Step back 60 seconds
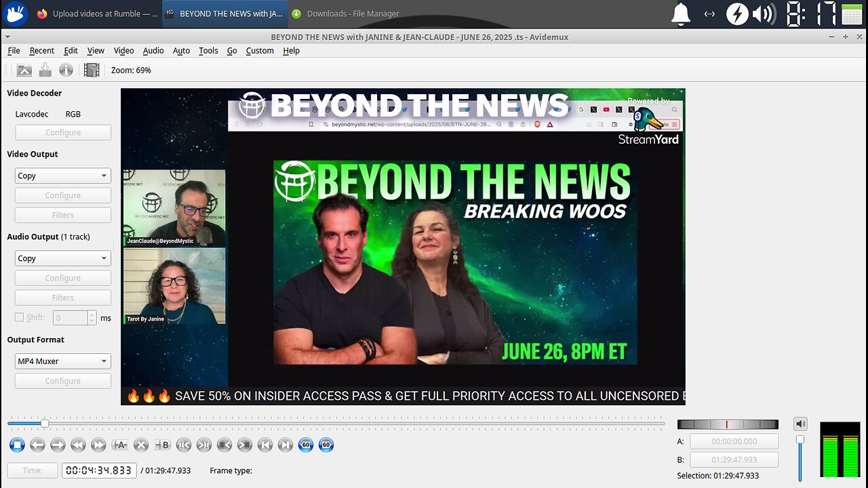Image resolution: width=868 pixels, height=488 pixels. click(306, 445)
